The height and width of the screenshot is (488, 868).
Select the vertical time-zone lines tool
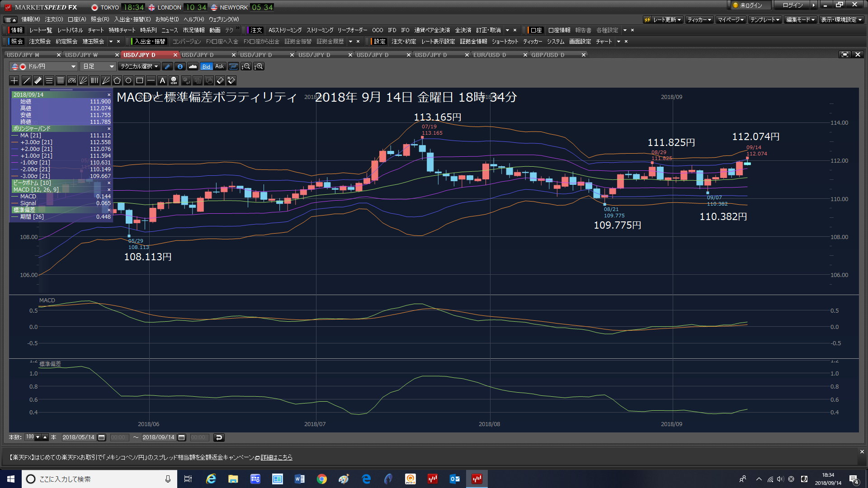pyautogui.click(x=94, y=80)
